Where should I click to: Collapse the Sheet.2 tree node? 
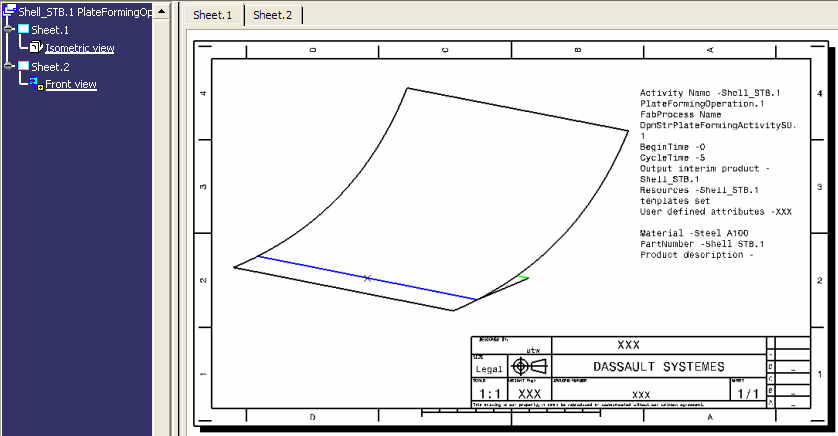tap(9, 67)
